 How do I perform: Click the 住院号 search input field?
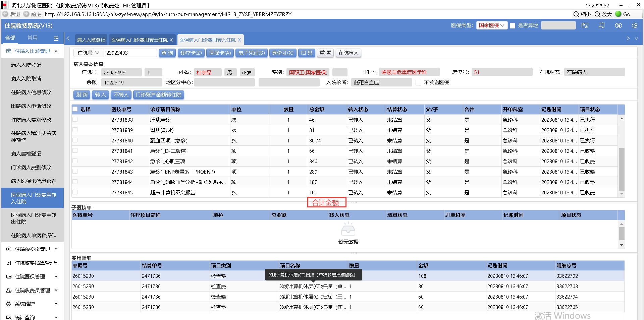click(129, 53)
